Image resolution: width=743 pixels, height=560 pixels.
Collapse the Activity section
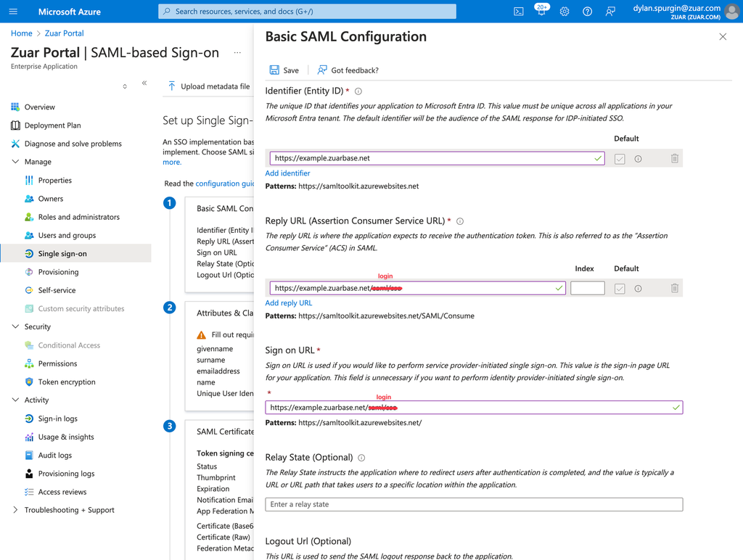15,400
